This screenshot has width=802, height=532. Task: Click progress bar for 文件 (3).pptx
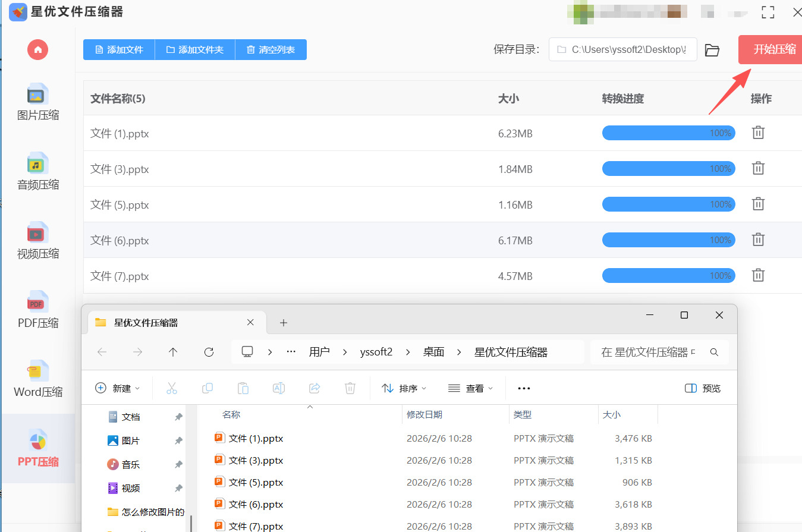click(668, 169)
